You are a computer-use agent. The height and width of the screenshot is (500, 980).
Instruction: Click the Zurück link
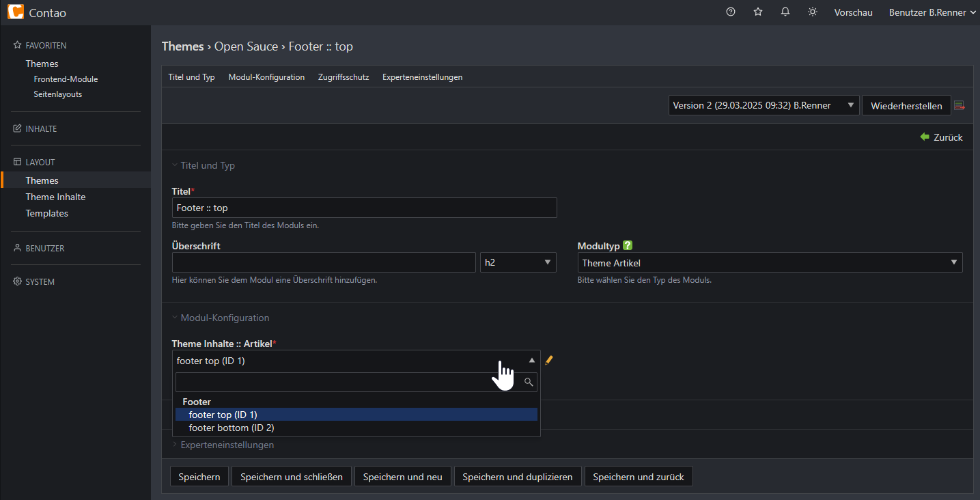click(x=948, y=137)
